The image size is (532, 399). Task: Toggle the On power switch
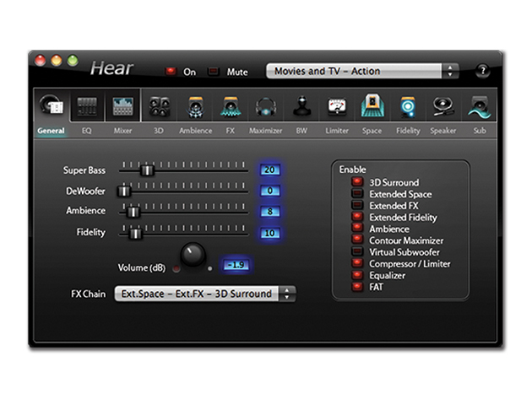(171, 71)
